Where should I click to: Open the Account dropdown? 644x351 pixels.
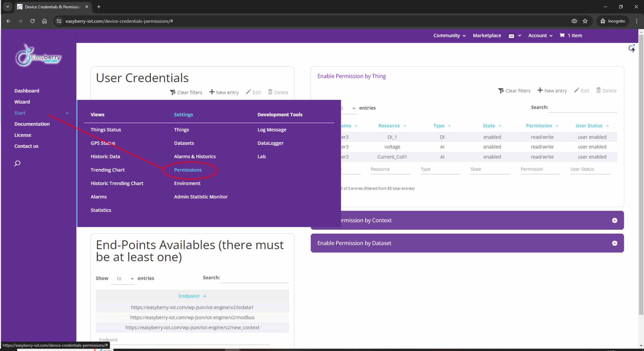pyautogui.click(x=540, y=36)
